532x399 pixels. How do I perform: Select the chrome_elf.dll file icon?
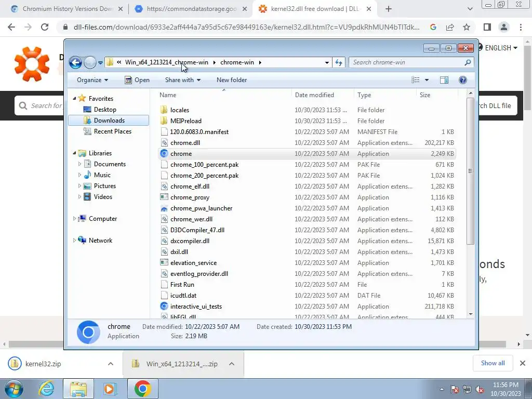tap(164, 187)
